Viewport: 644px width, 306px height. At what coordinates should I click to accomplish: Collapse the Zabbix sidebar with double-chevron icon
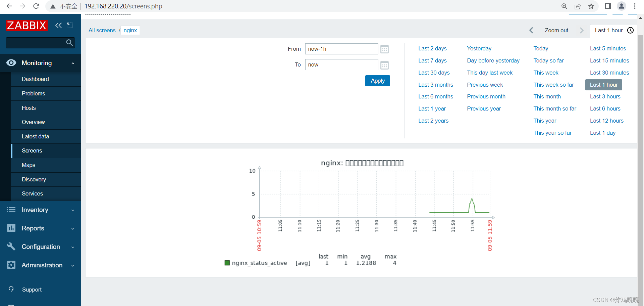click(x=58, y=25)
